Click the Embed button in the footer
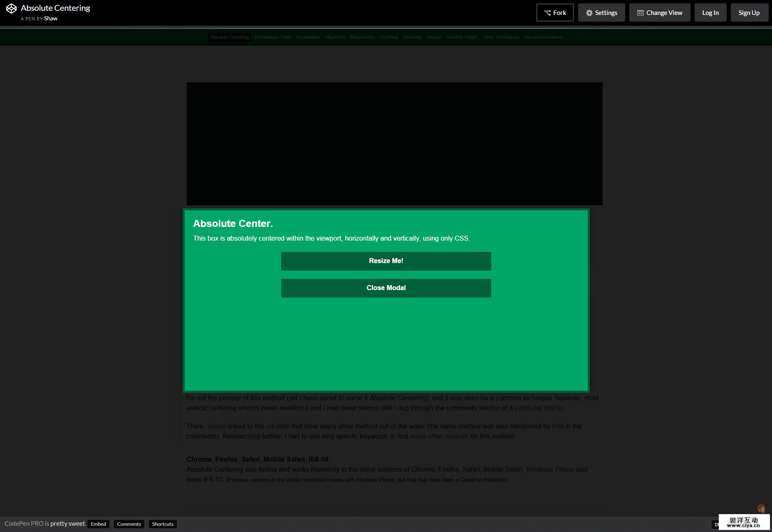 98,524
